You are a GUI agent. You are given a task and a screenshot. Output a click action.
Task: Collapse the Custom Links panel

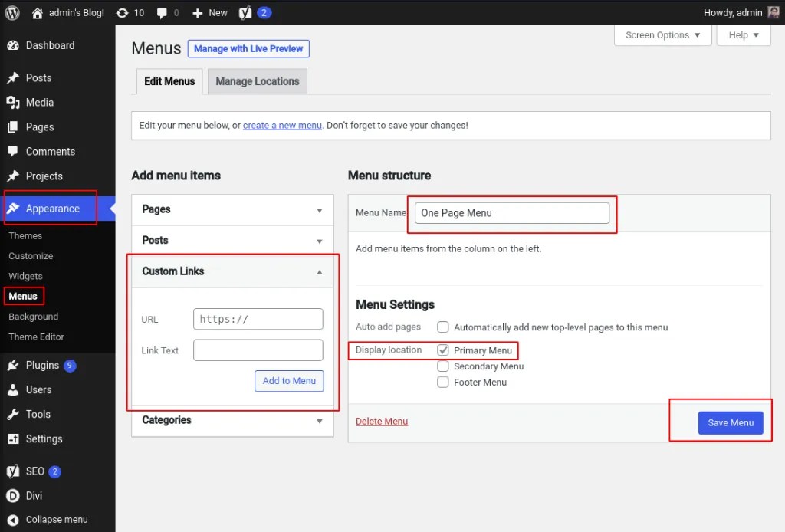click(320, 271)
